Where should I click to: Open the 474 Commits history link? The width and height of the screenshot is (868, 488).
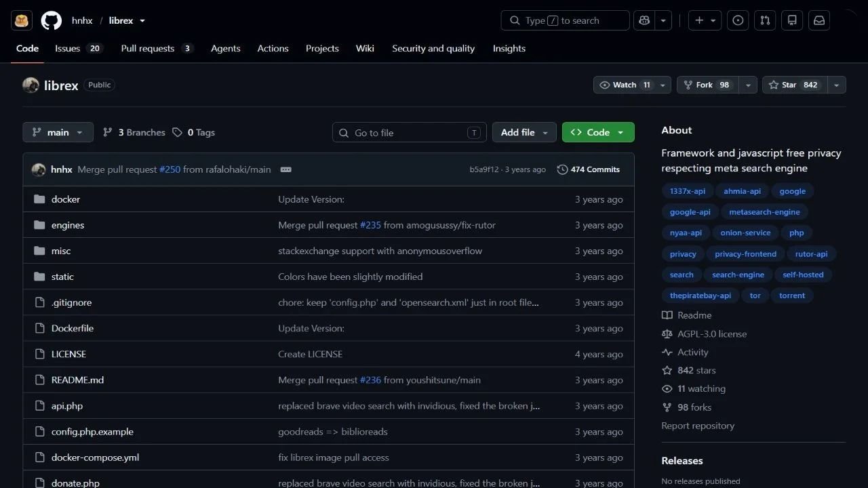point(589,169)
